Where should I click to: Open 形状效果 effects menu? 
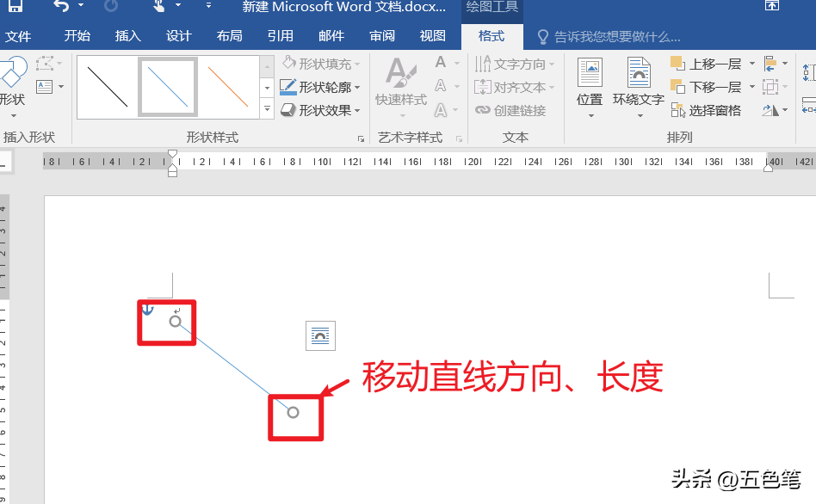click(x=320, y=110)
